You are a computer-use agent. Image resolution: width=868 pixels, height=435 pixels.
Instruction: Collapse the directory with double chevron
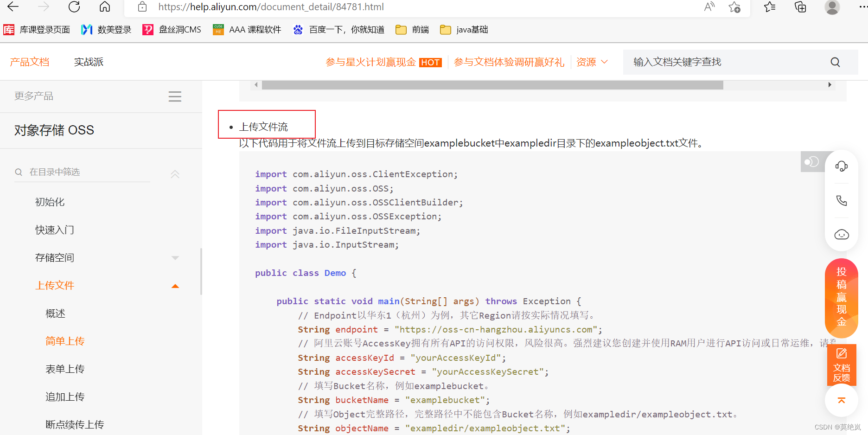(x=175, y=174)
